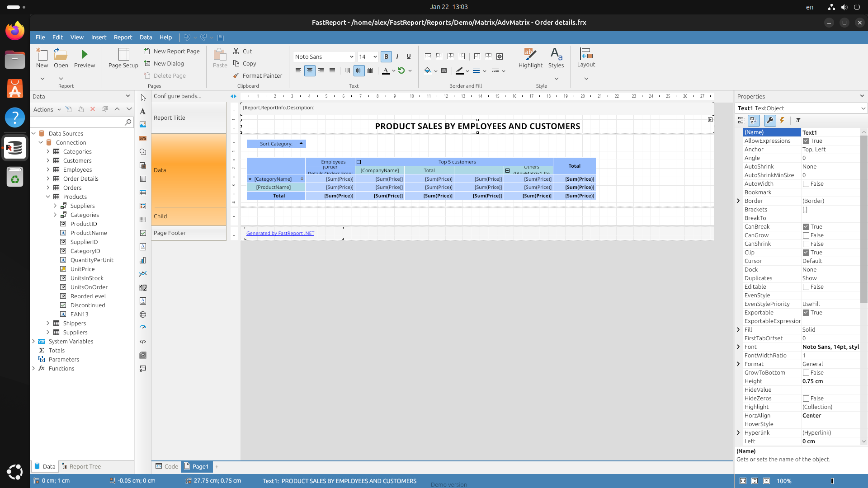868x488 pixels.
Task: Click the Format Painter icon
Action: coord(236,75)
